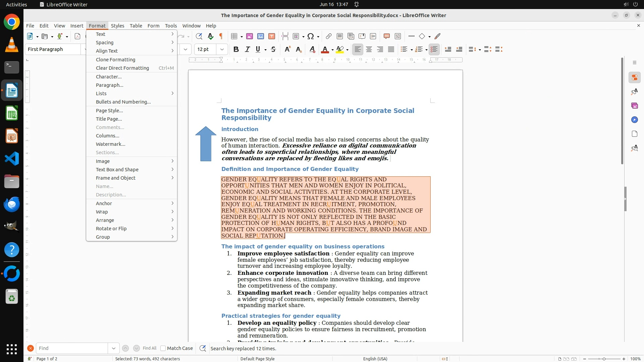644x362 pixels.
Task: Click the Insert Hyperlink icon
Action: coord(329,36)
